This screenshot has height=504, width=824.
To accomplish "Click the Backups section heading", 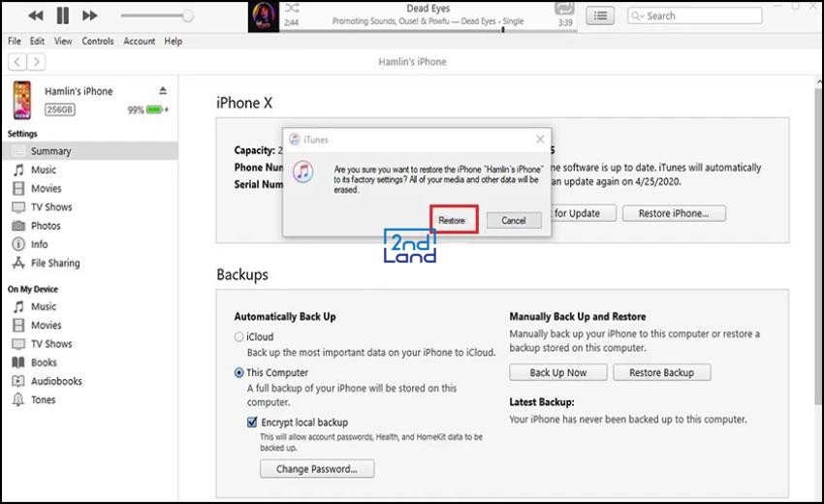I will click(242, 275).
